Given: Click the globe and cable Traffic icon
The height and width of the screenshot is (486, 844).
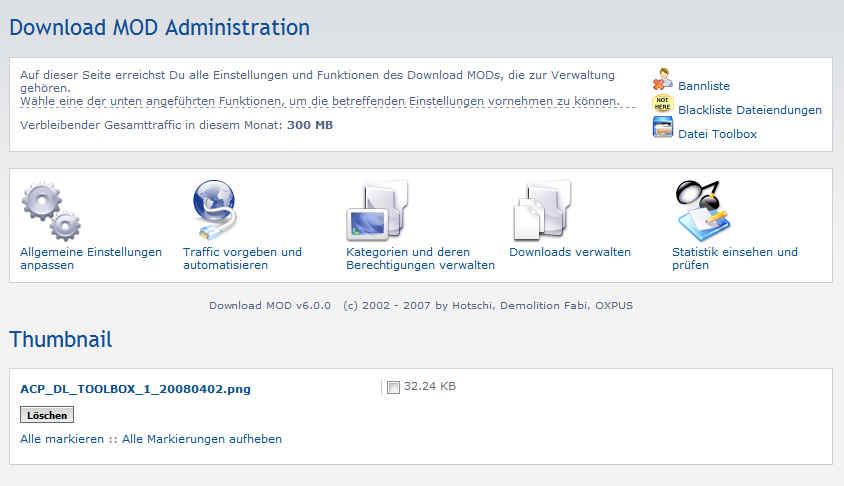Looking at the screenshot, I should (x=212, y=208).
